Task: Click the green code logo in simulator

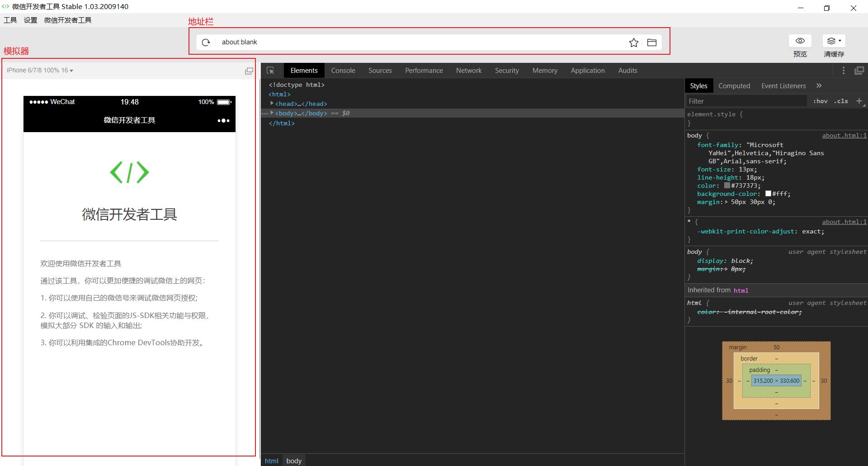Action: (129, 172)
